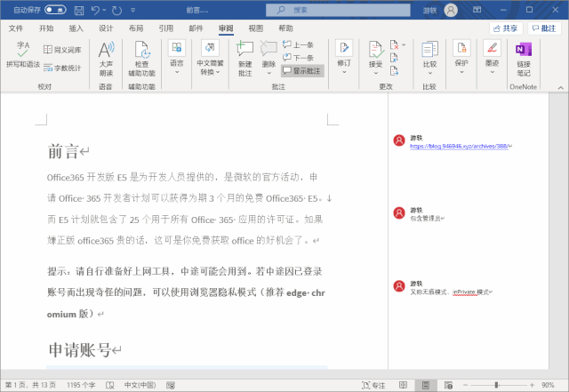This screenshot has width=569, height=392.
Task: Click the search box in title bar
Action: (x=338, y=10)
